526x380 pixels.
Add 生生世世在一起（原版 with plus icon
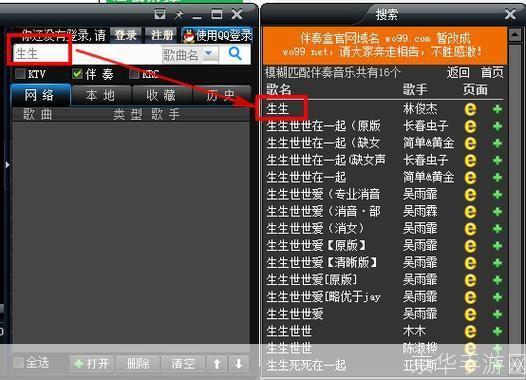click(497, 126)
